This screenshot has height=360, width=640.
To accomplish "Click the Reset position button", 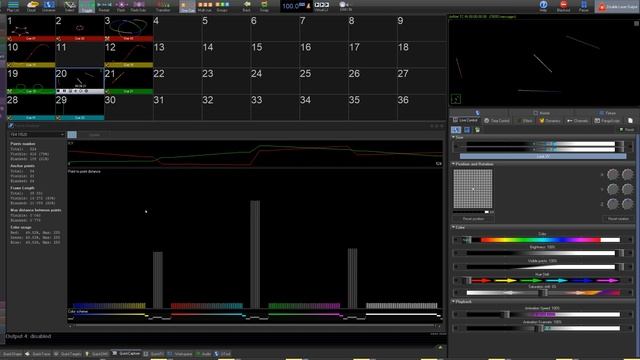I will point(473,219).
